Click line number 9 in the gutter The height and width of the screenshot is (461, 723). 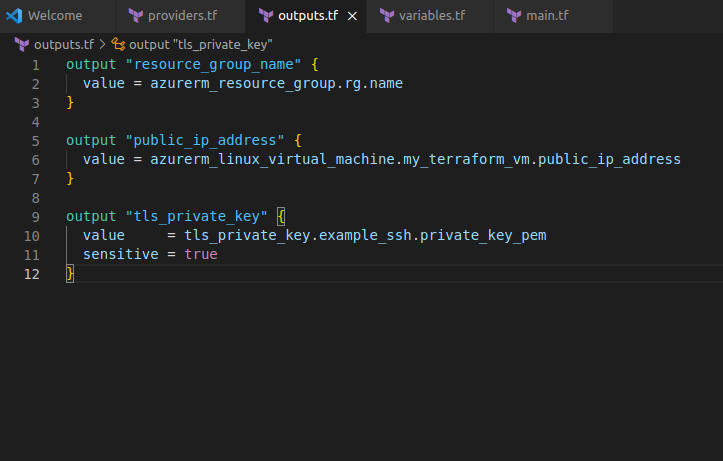point(36,216)
